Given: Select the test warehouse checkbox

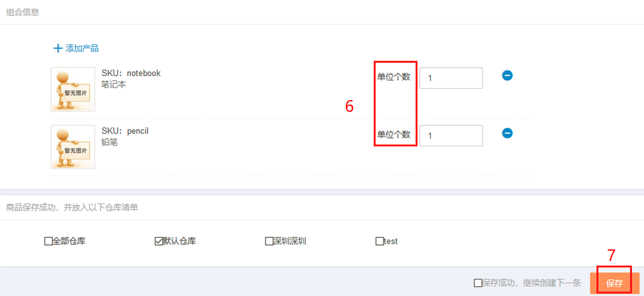Looking at the screenshot, I should [x=379, y=241].
